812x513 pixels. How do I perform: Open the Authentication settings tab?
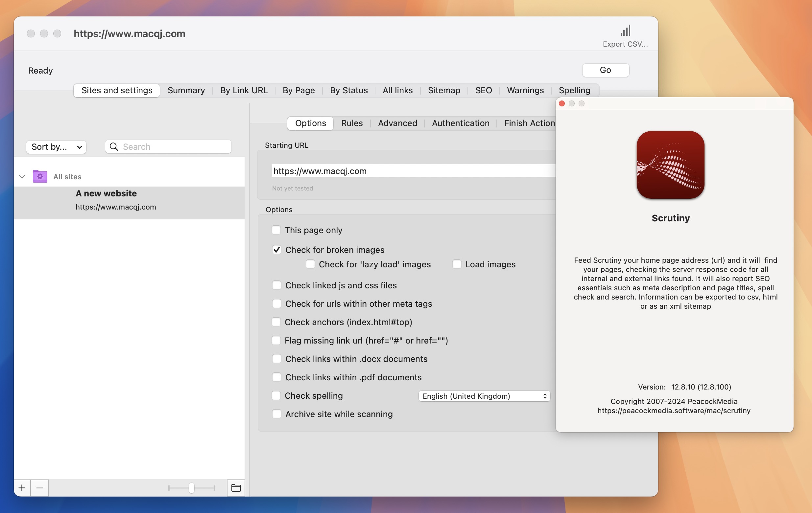pos(461,123)
